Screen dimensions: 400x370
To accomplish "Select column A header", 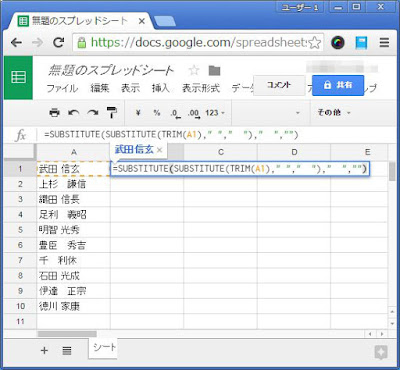I will click(74, 152).
